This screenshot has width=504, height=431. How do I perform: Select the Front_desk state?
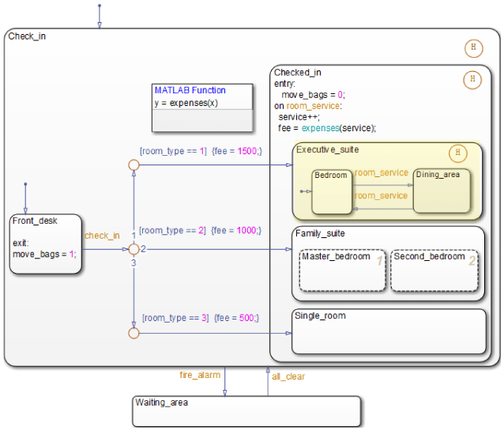tap(45, 244)
